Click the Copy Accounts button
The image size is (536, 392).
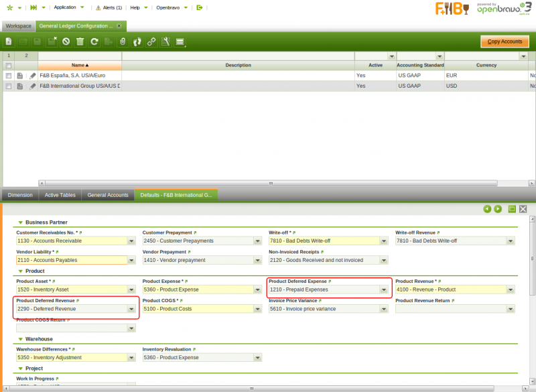[x=505, y=42]
